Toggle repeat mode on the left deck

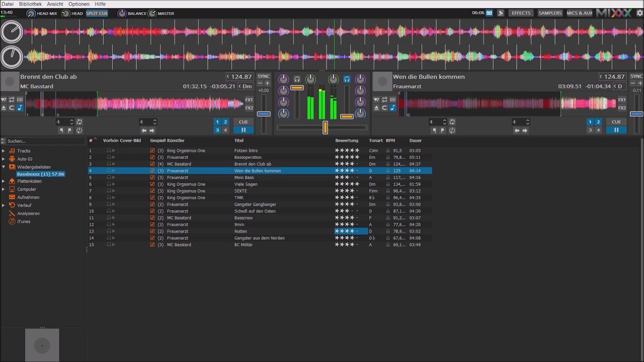point(12,100)
